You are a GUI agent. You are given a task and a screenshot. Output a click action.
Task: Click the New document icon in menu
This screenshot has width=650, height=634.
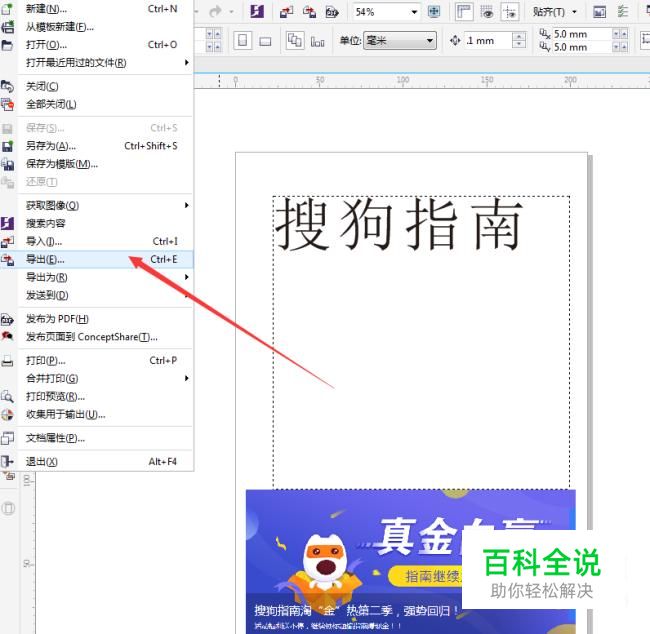[7, 9]
